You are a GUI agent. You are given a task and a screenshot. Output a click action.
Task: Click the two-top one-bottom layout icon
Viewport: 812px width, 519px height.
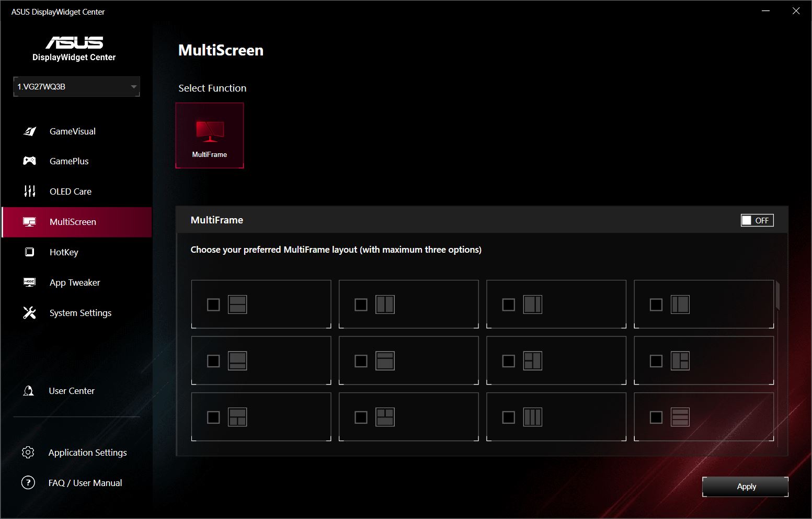point(385,418)
